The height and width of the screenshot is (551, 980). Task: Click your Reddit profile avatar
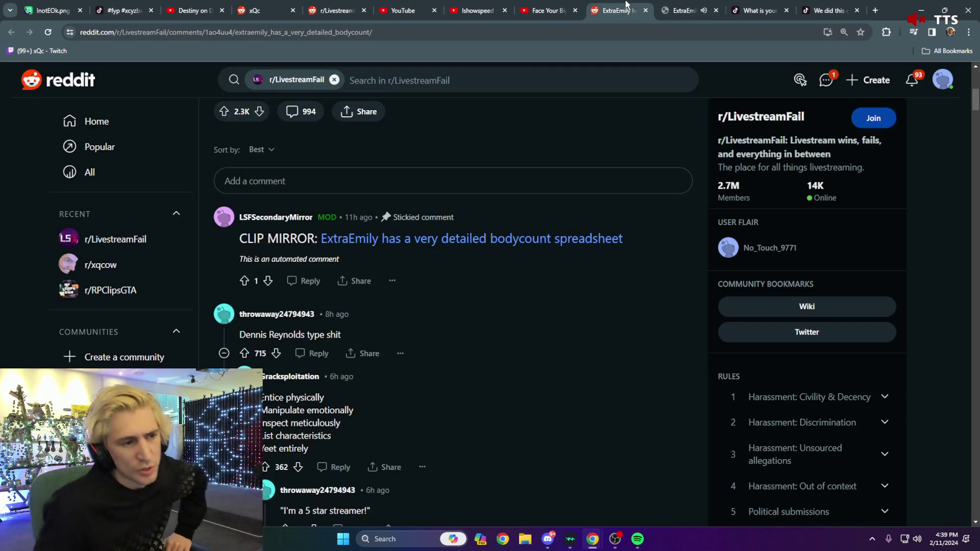[x=943, y=80]
